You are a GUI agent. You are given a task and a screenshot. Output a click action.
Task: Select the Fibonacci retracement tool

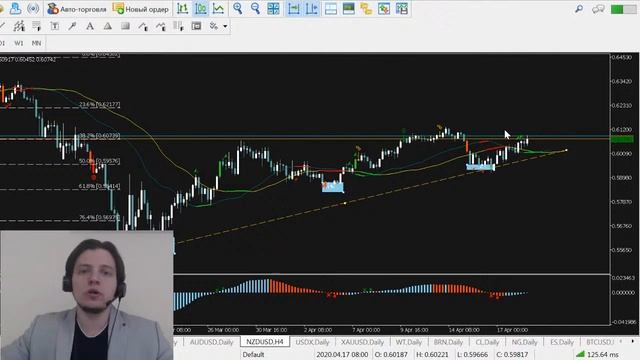36,26
